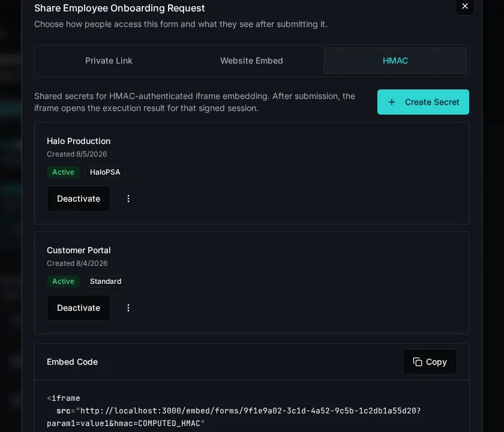Click the Standard badge on Customer Portal

[106, 281]
